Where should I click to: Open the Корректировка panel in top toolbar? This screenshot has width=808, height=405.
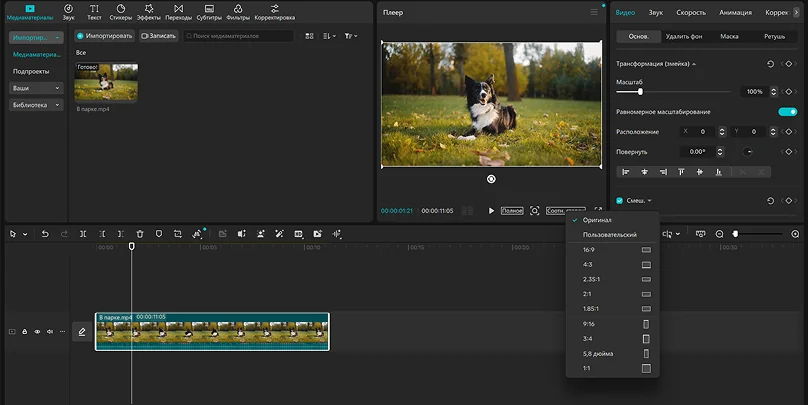coord(275,12)
